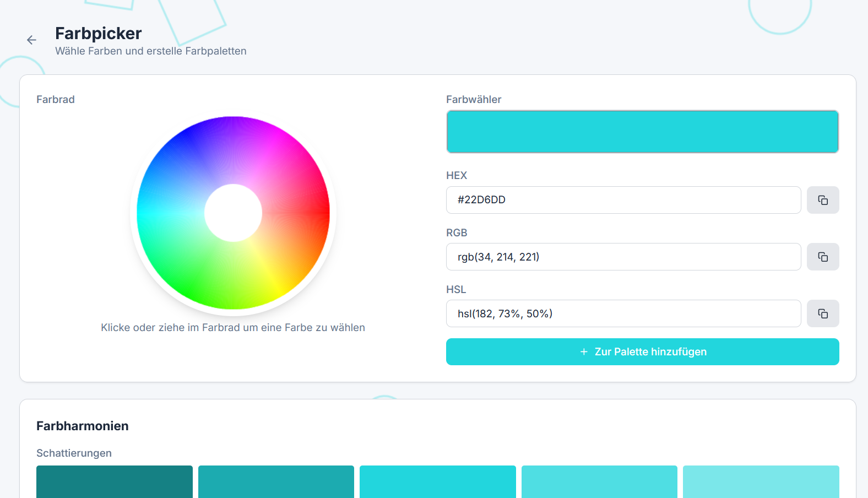Focus the HEX input field
This screenshot has width=868, height=498.
tap(623, 200)
